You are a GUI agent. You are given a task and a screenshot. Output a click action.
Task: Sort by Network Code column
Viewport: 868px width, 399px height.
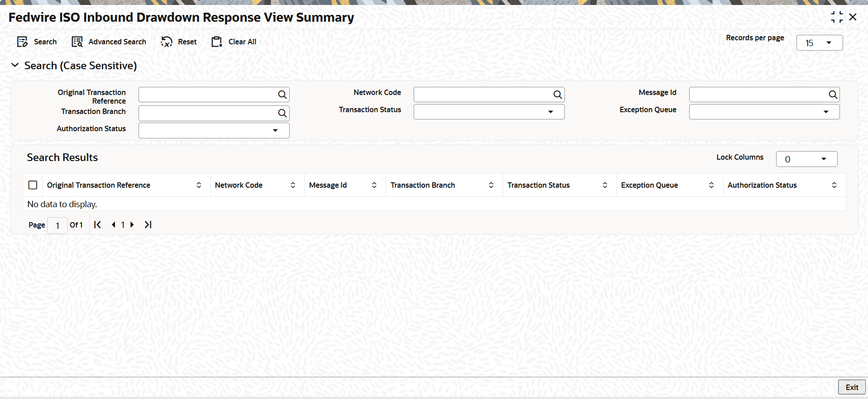pyautogui.click(x=293, y=185)
